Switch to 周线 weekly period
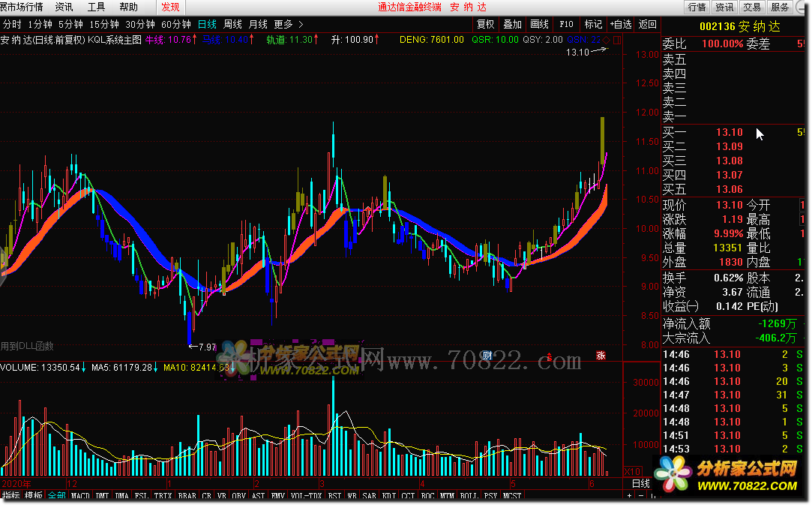 232,24
